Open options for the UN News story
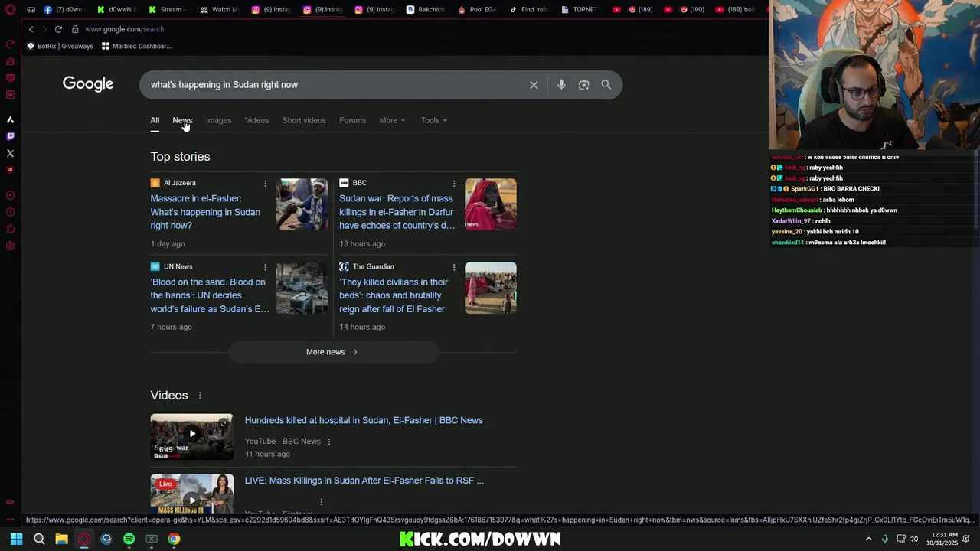Viewport: 980px width, 551px height. click(265, 267)
